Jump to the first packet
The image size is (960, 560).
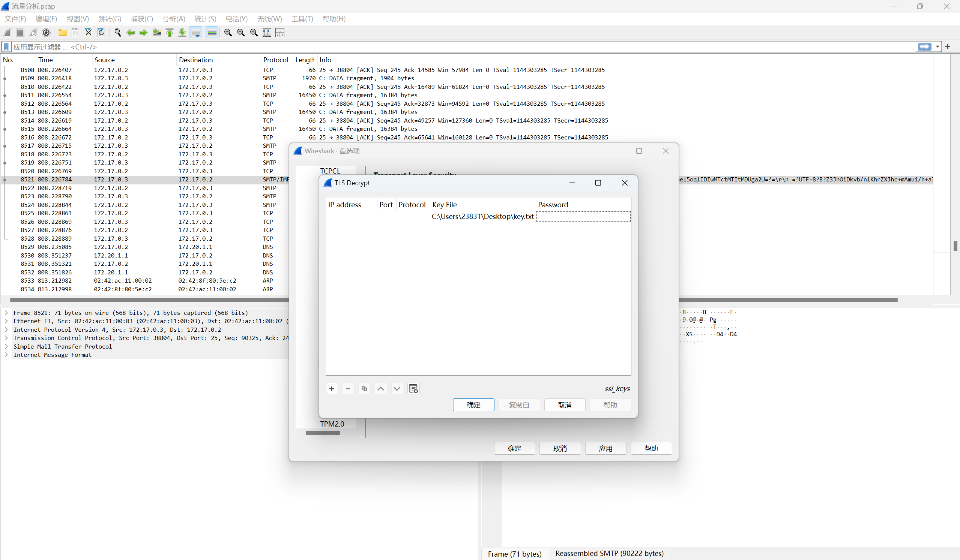[x=170, y=33]
